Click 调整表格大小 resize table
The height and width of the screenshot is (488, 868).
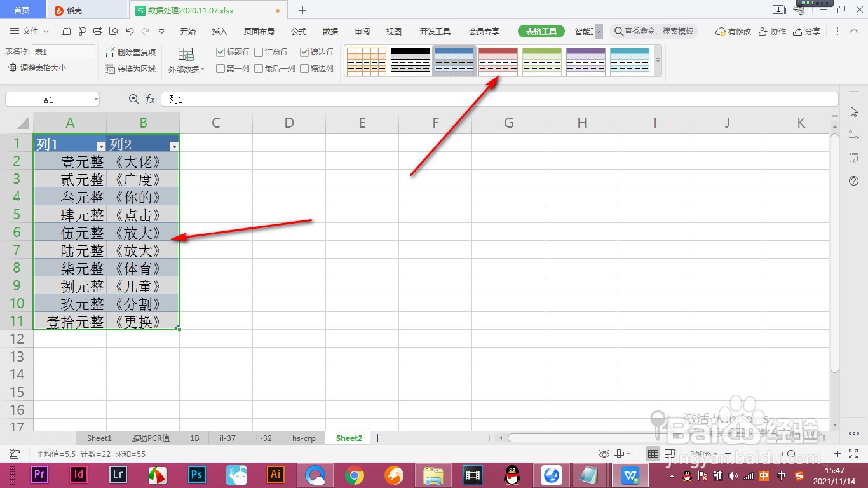point(37,67)
